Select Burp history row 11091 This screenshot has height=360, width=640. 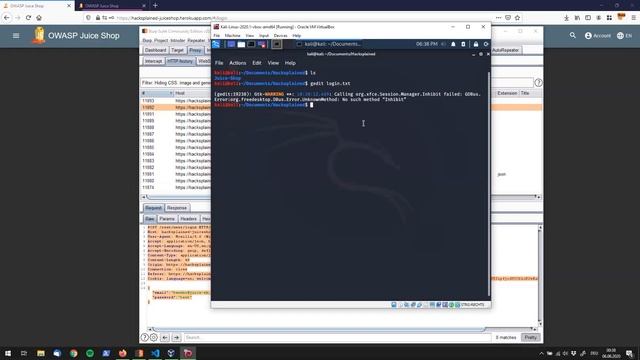click(x=176, y=114)
